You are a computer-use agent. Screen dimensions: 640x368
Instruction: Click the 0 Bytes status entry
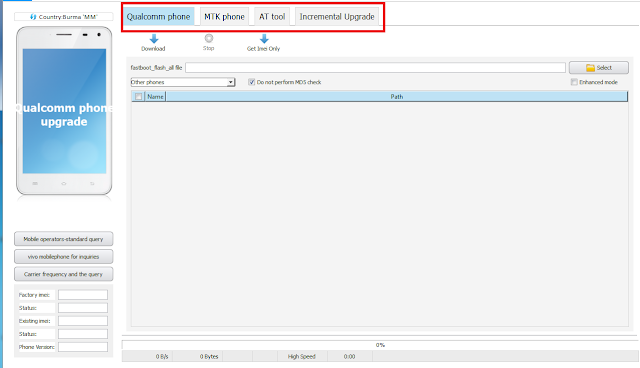[x=209, y=357]
